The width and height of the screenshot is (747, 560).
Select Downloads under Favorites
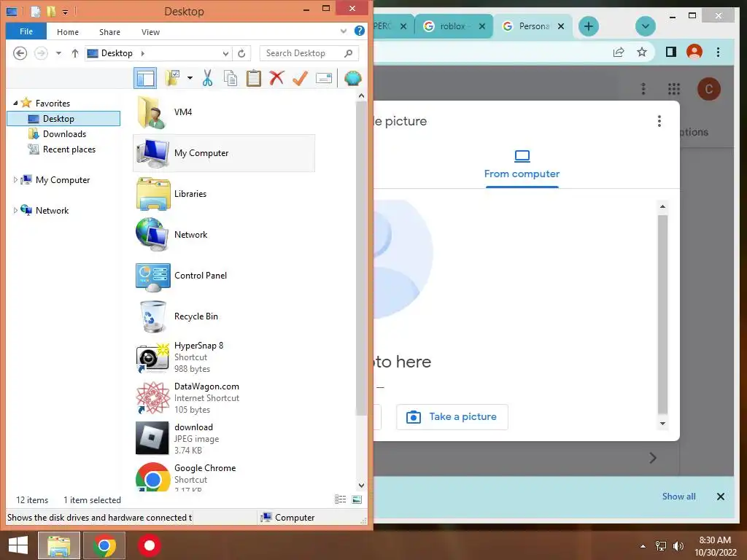click(x=64, y=134)
